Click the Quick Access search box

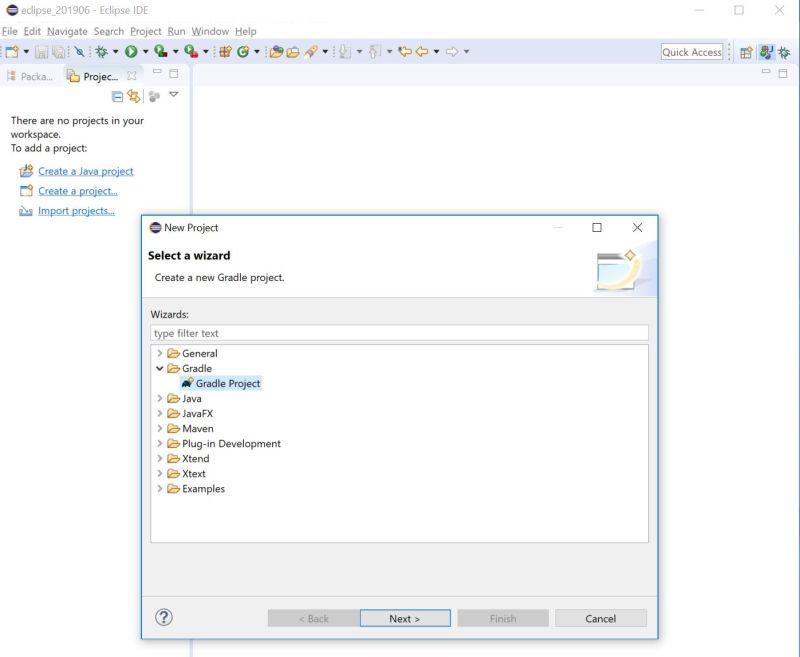click(x=692, y=52)
